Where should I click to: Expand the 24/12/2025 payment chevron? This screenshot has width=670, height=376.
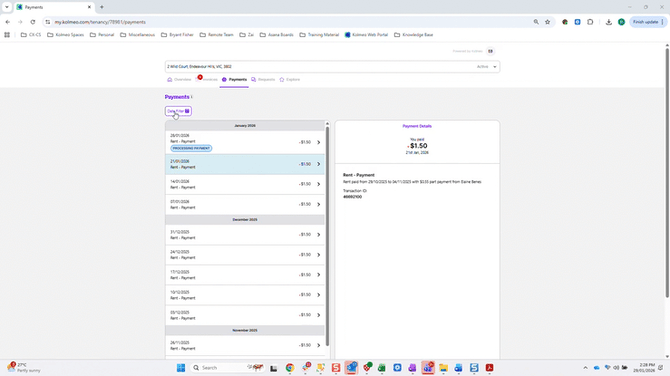318,255
